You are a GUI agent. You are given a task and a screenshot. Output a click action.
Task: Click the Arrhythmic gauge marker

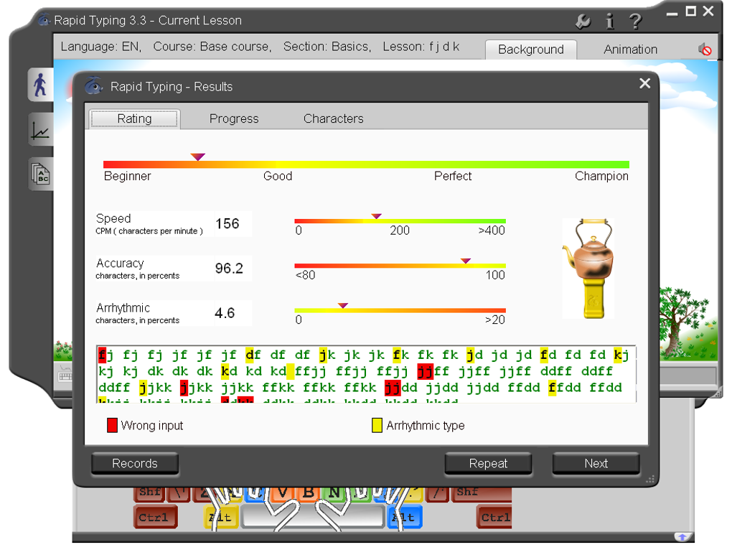point(343,305)
